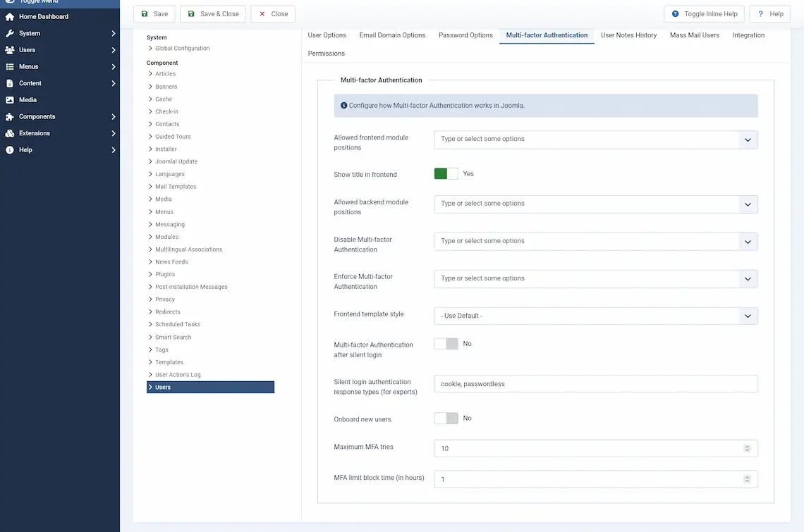Click the Menus list icon in sidebar
Image resolution: width=804 pixels, height=532 pixels.
pyautogui.click(x=10, y=67)
